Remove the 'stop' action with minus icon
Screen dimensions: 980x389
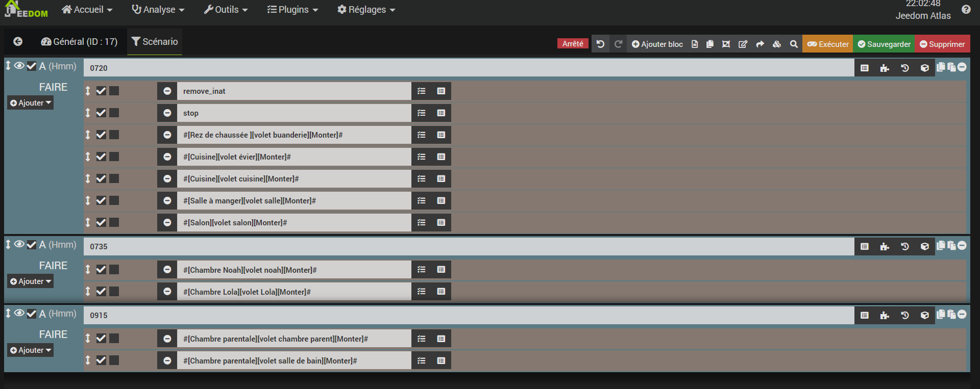(x=167, y=113)
